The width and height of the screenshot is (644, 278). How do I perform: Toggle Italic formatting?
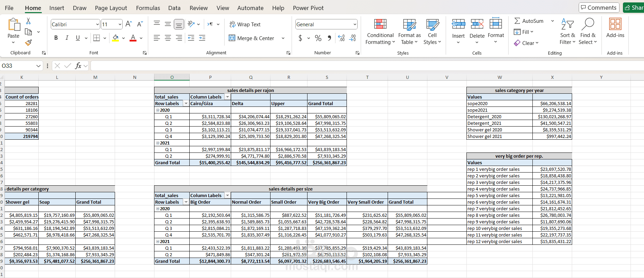(67, 38)
